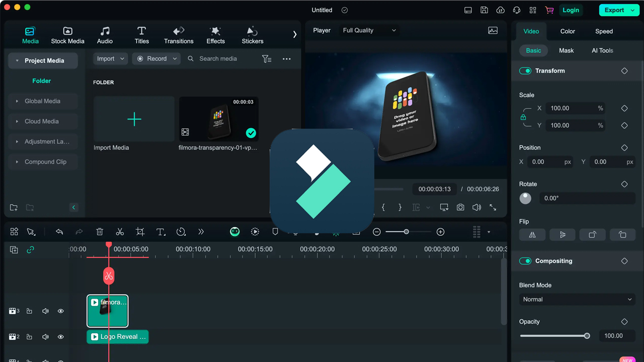The height and width of the screenshot is (362, 644).
Task: Go to the Transitions tab
Action: [x=179, y=35]
